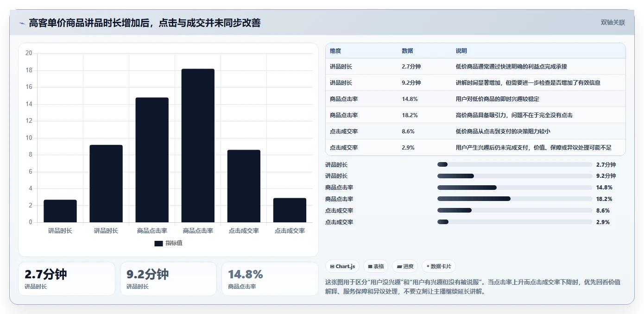This screenshot has height=314, width=644.
Task: Click the chart bar reaching about 14.8
Action: click(x=152, y=160)
